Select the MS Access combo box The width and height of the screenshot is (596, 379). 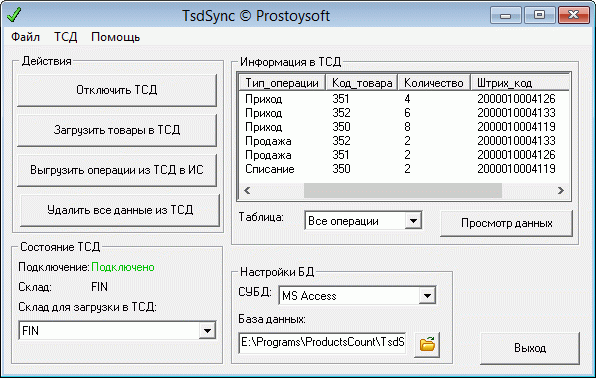(357, 295)
